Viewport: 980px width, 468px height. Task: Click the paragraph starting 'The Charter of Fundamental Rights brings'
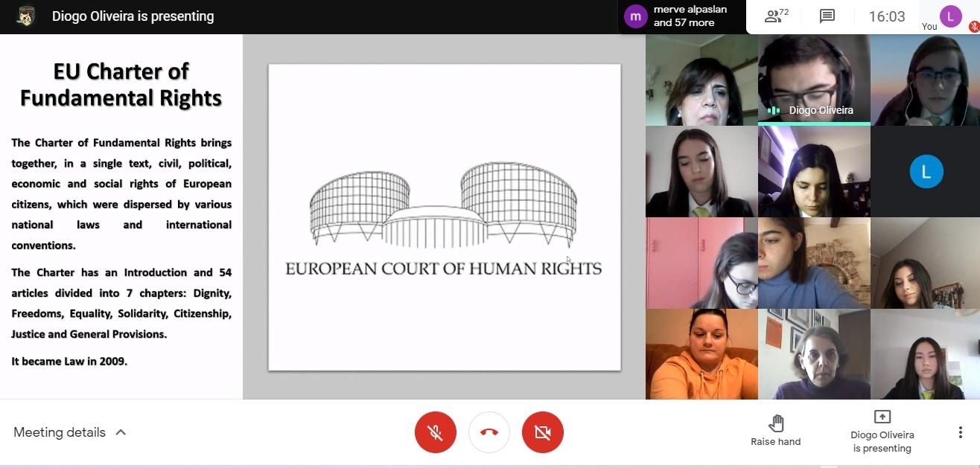click(x=121, y=193)
